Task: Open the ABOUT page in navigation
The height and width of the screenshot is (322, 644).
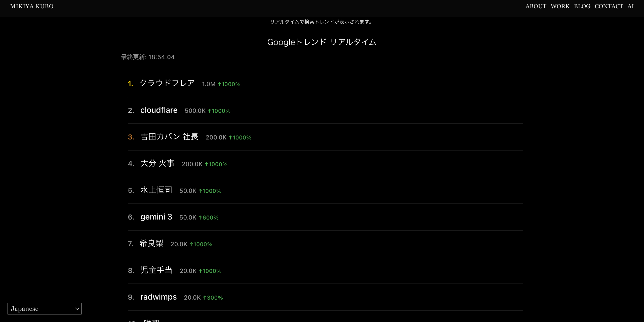Action: 536,6
